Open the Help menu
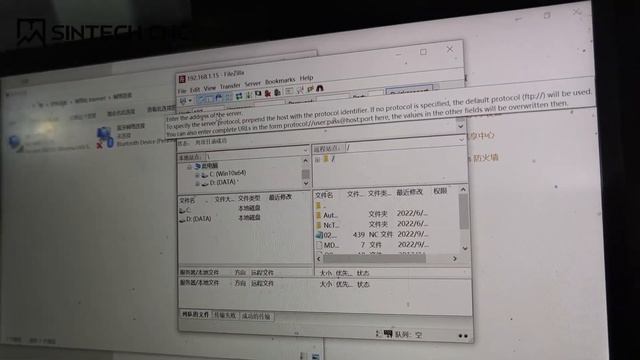The width and height of the screenshot is (640, 360). [x=306, y=78]
